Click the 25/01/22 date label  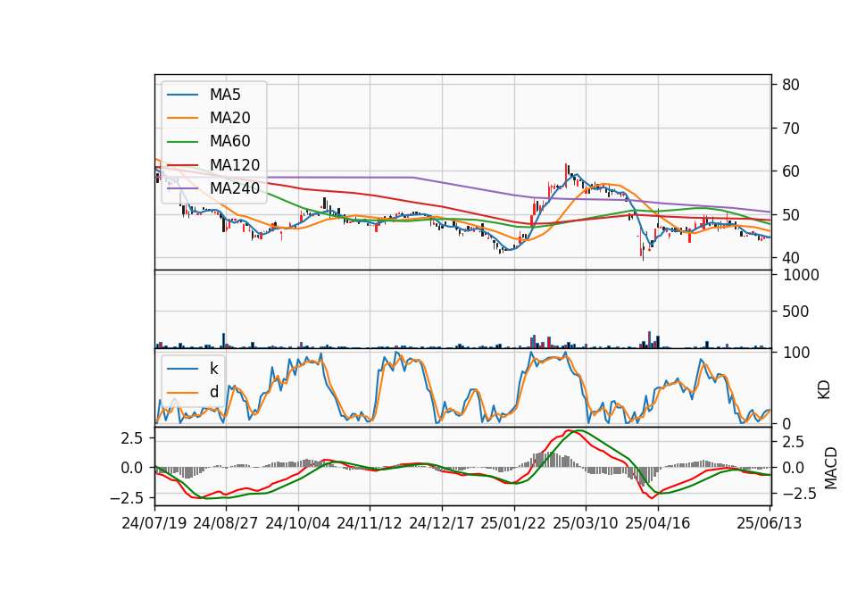pyautogui.click(x=513, y=523)
